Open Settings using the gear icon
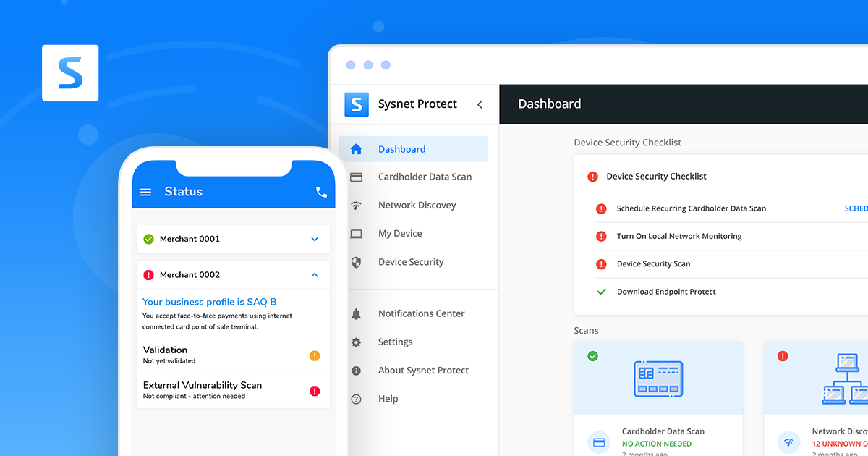 (356, 342)
